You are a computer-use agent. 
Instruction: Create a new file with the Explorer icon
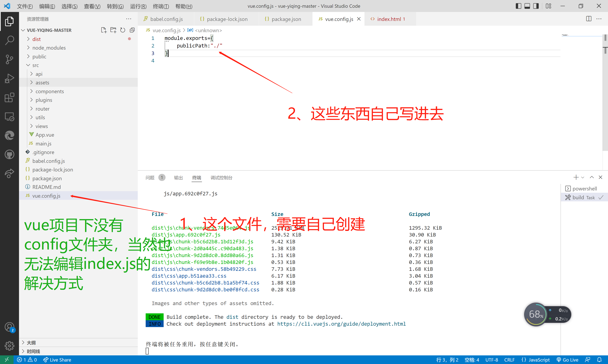pyautogui.click(x=104, y=30)
